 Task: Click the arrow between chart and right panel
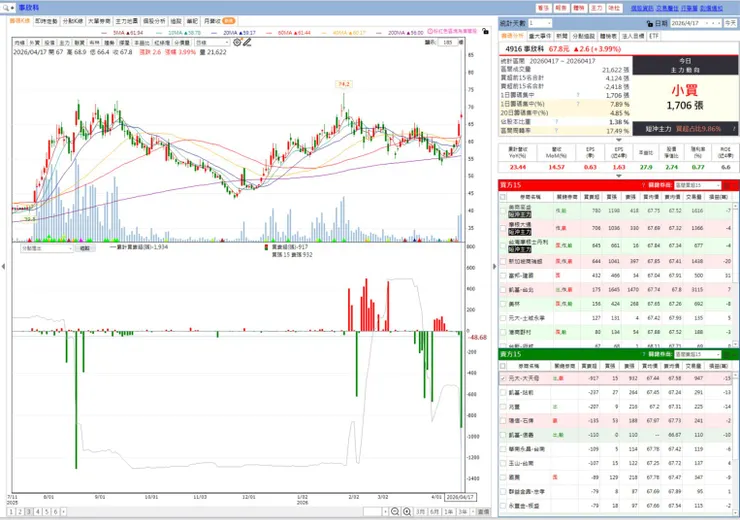(x=495, y=267)
